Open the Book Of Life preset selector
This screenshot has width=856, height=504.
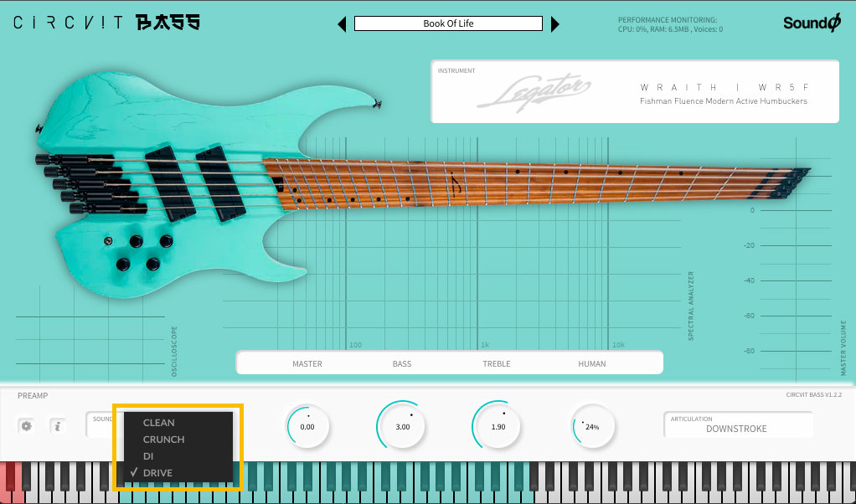click(x=447, y=23)
